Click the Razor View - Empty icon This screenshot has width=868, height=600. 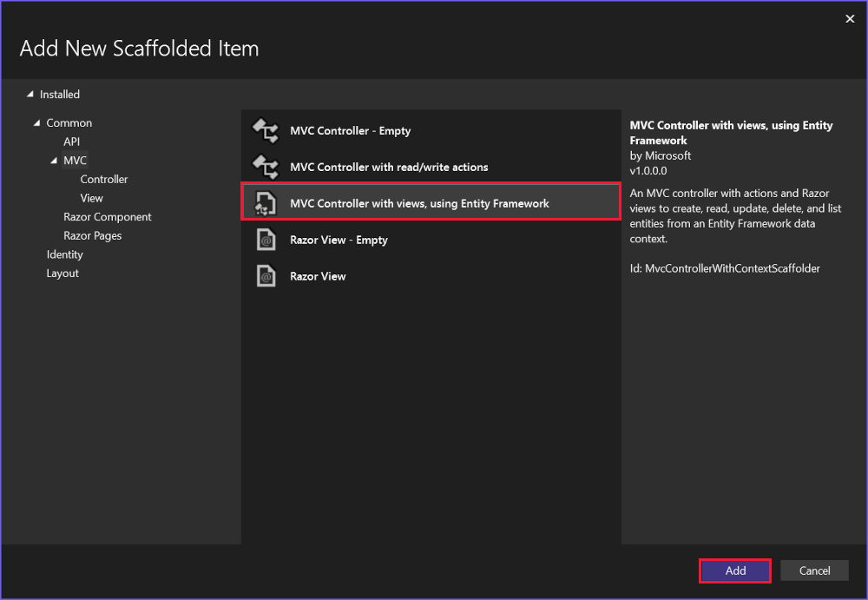(265, 240)
